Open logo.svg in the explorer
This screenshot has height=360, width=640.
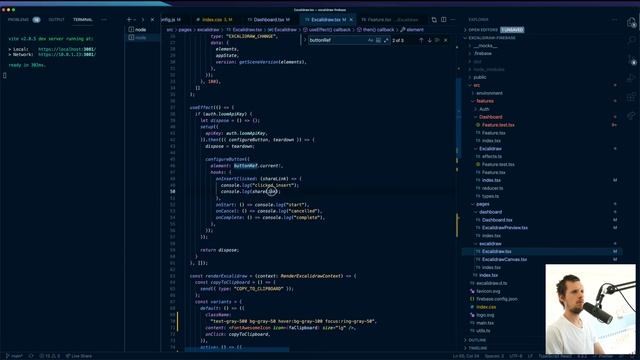coord(484,315)
